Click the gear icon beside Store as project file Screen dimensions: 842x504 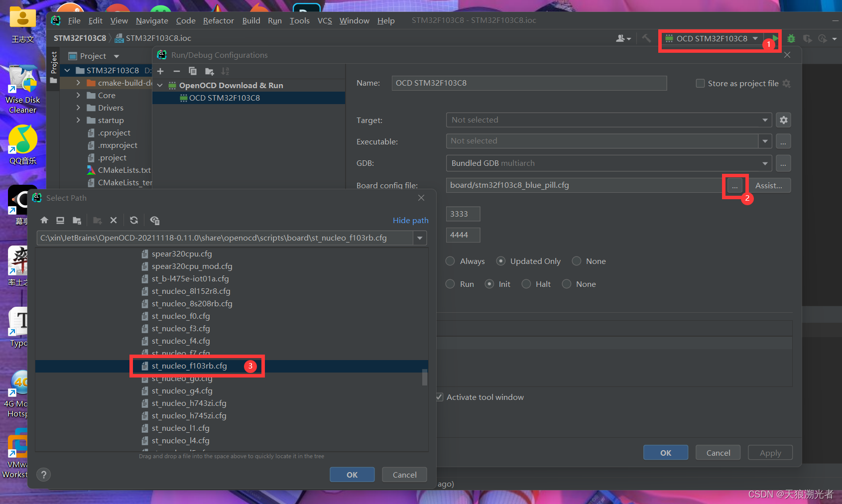pos(787,83)
